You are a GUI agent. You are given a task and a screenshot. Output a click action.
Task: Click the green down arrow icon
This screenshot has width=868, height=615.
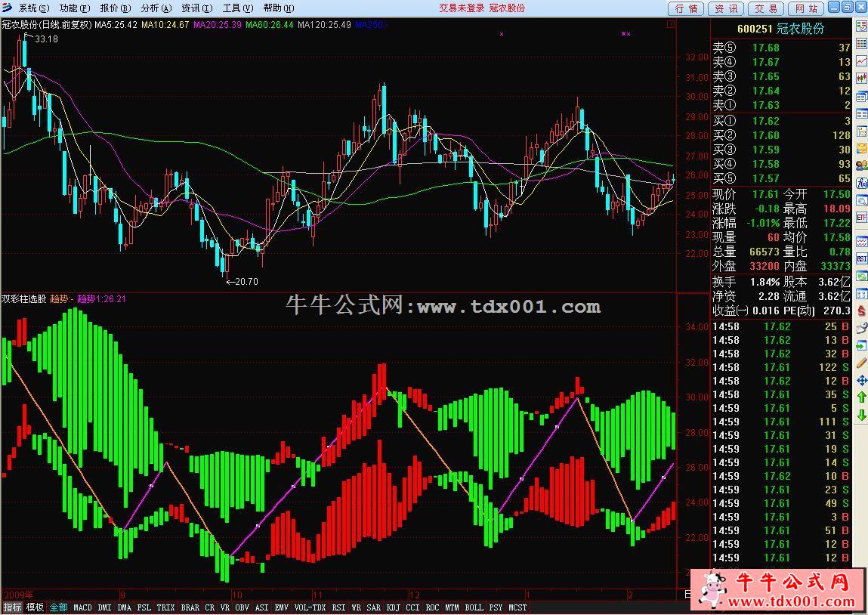[861, 416]
